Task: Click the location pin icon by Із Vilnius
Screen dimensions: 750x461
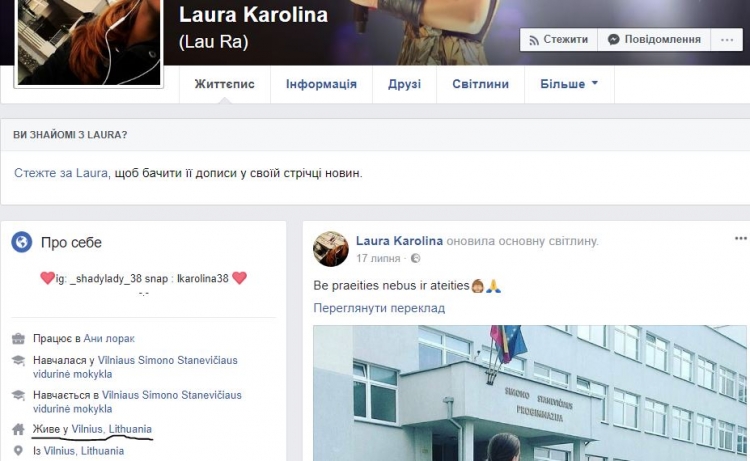Action: [x=18, y=450]
